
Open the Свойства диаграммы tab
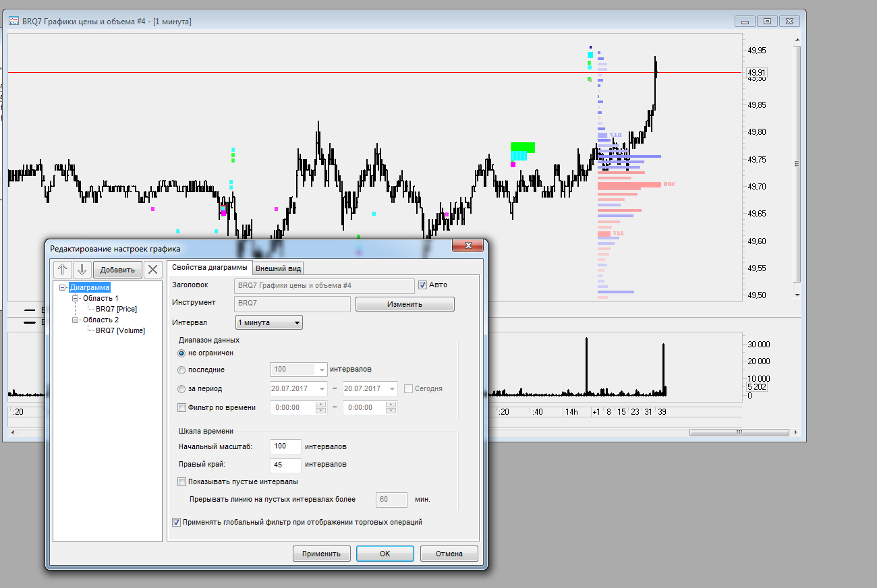pos(209,268)
